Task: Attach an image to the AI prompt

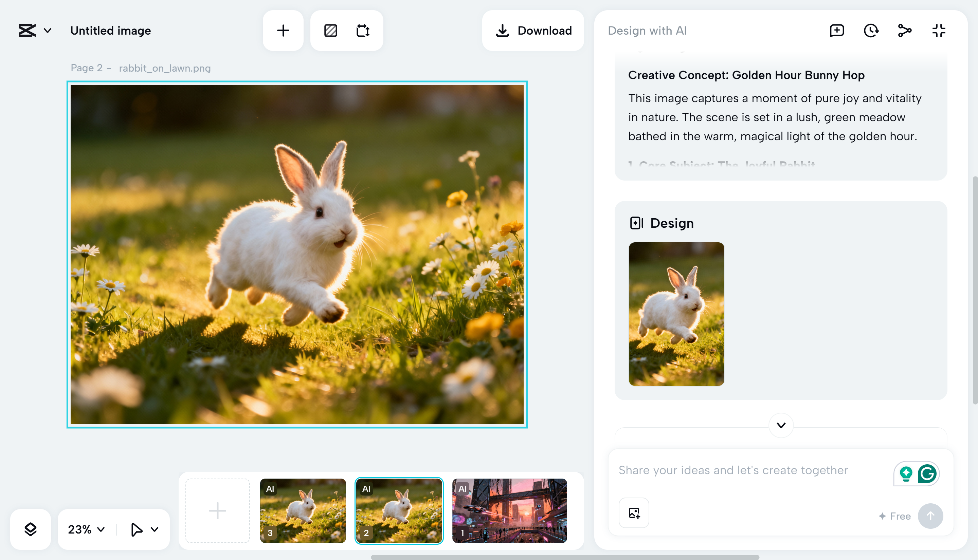Action: point(633,513)
